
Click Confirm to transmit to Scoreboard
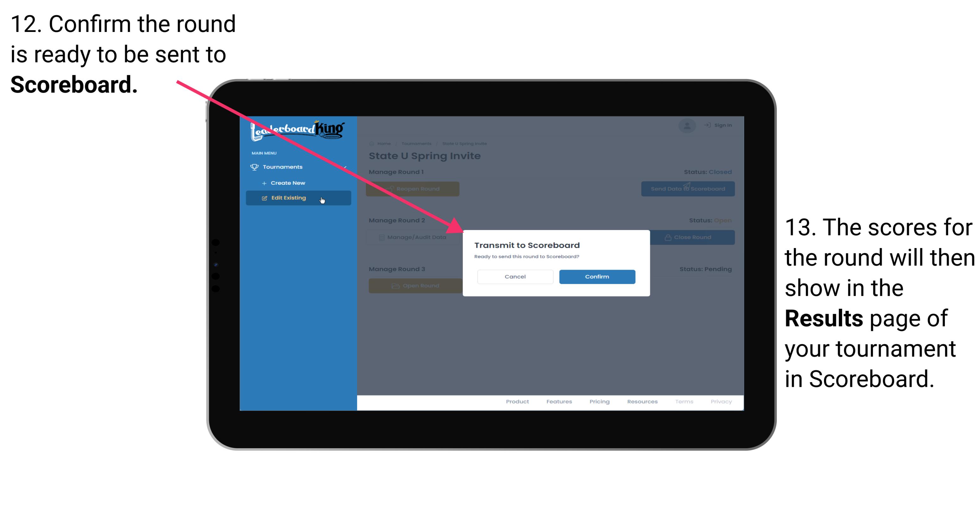(x=595, y=276)
